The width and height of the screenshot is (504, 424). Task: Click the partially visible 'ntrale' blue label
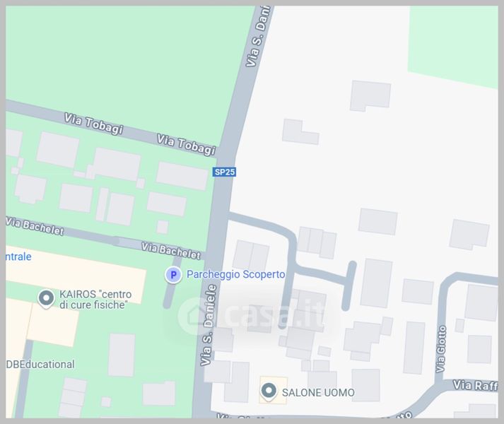18,257
